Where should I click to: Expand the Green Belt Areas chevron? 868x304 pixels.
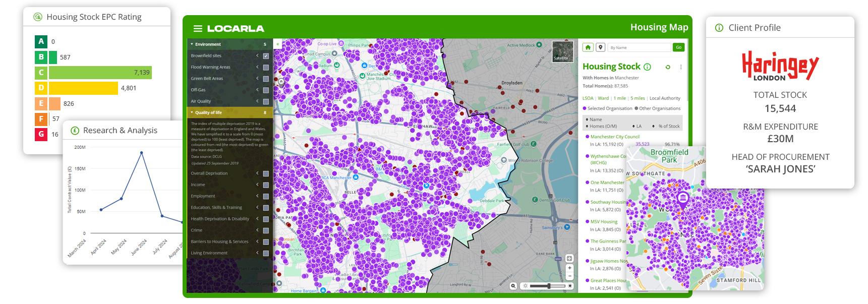[257, 78]
